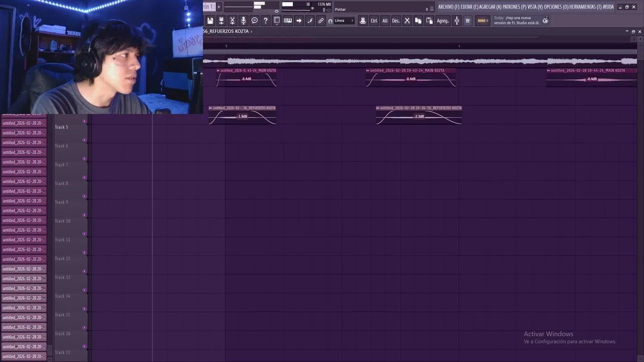Click the hat-shaped icon before Ctrl
Viewport: 644px width, 362px height.
(x=363, y=21)
